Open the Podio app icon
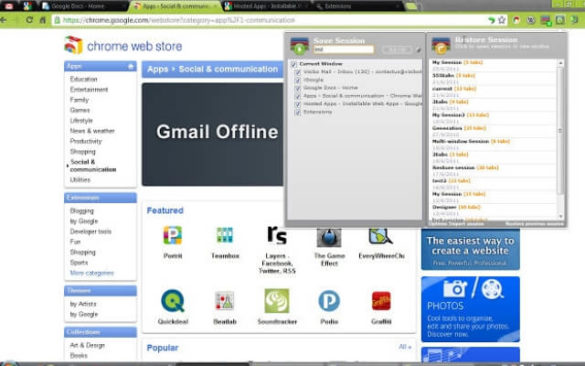 click(329, 301)
